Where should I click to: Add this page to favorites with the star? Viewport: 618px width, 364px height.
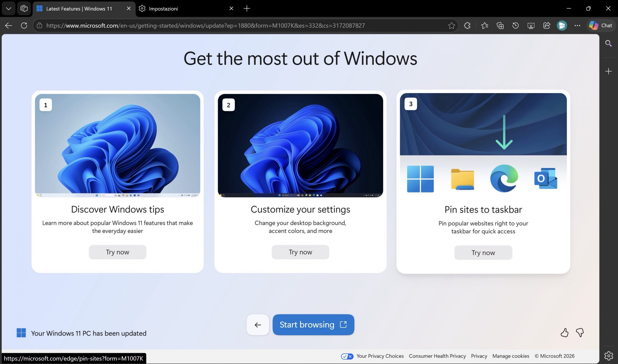[451, 26]
